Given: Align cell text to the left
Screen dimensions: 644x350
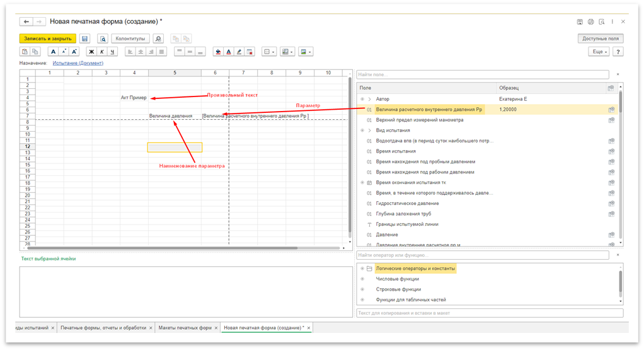Looking at the screenshot, I should pos(130,52).
